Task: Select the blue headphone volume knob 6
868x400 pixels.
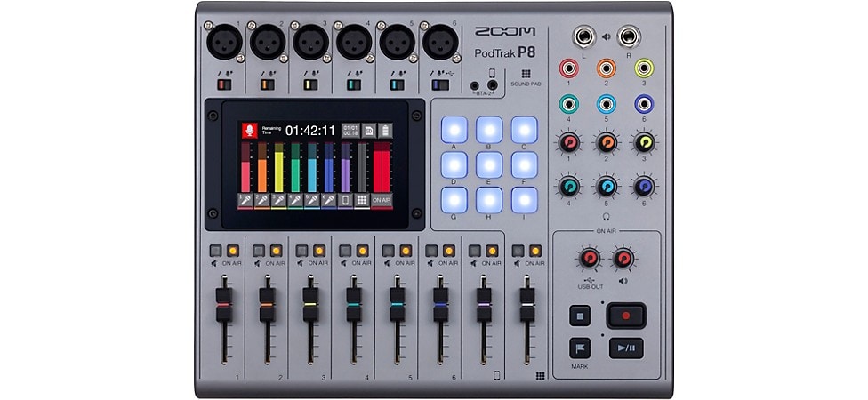Action: point(644,187)
